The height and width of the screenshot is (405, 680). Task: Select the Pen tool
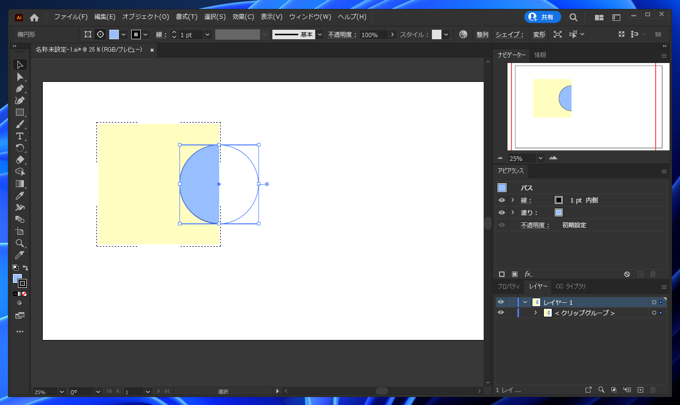click(20, 88)
